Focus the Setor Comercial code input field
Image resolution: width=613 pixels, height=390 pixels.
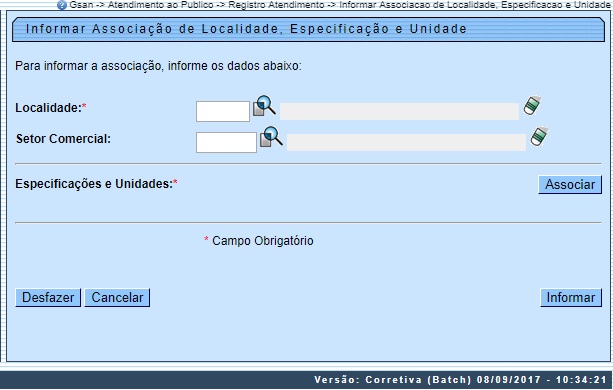pyautogui.click(x=226, y=142)
